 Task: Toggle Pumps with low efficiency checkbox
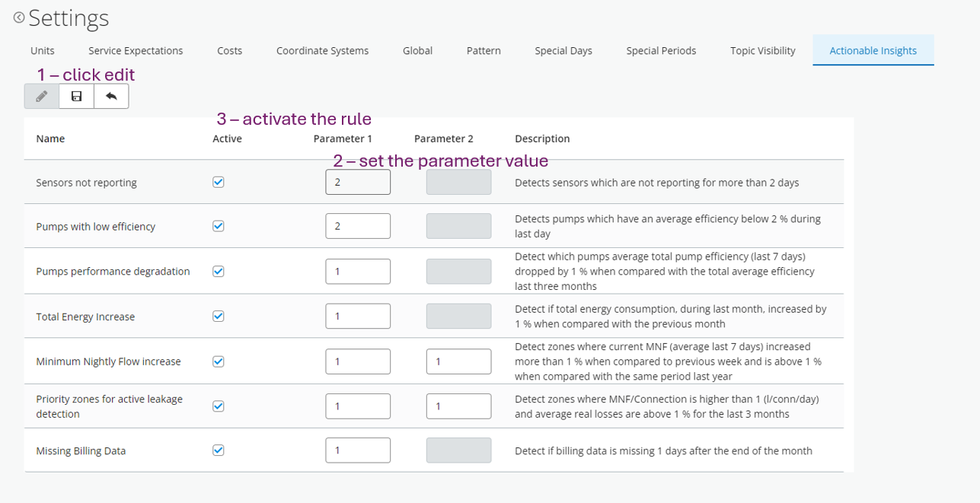pyautogui.click(x=219, y=226)
